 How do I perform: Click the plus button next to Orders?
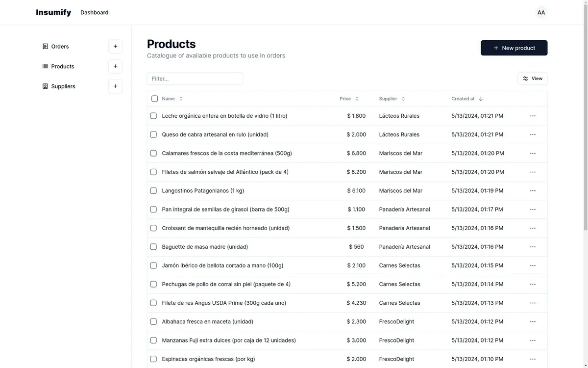click(x=115, y=47)
